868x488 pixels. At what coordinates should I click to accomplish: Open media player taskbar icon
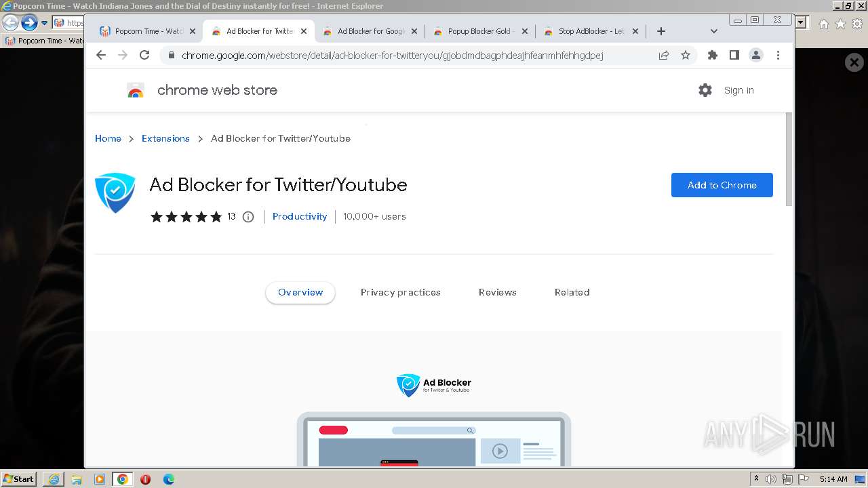[100, 479]
